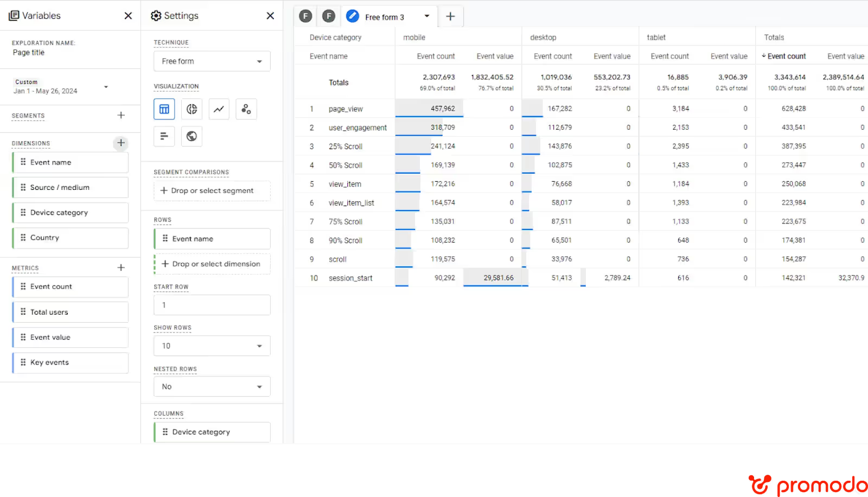Click the Totals column group header
This screenshot has height=497, width=868.
coord(774,37)
